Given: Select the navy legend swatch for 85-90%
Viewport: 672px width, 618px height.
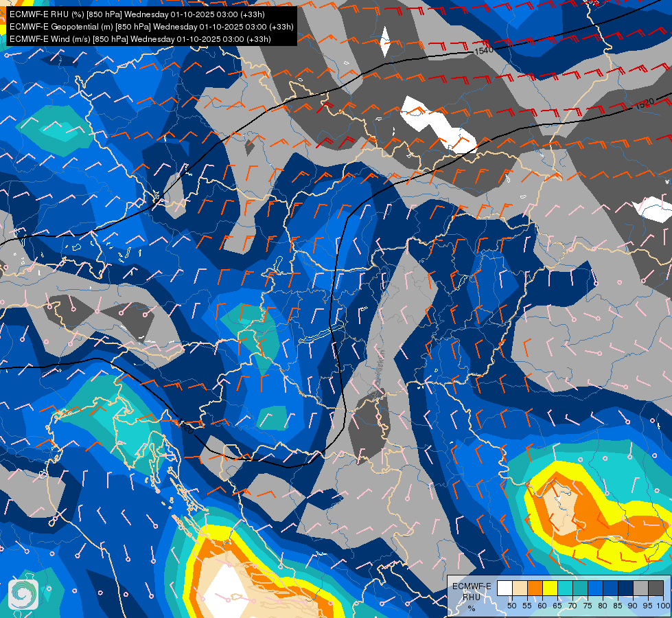Looking at the screenshot, I should pos(626,588).
